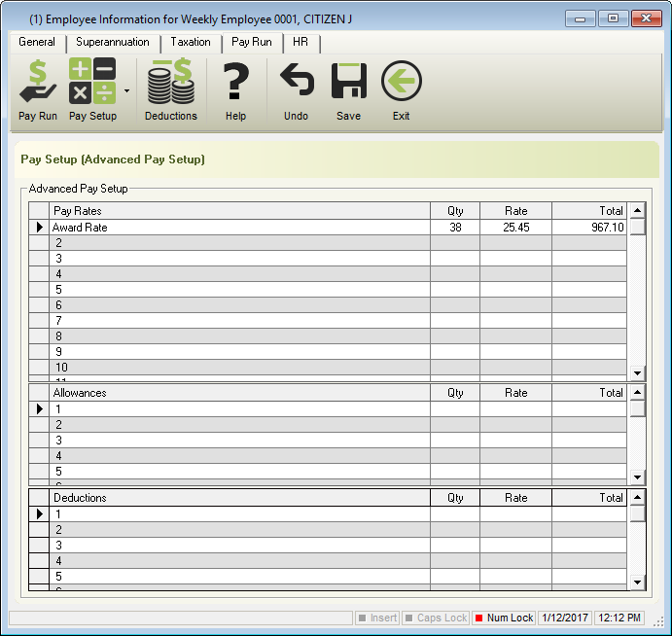
Task: Click the Insert status indicator
Action: (377, 618)
